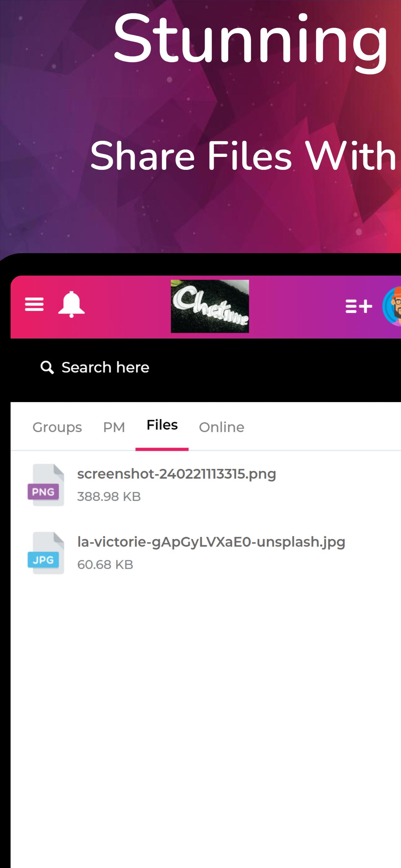Image resolution: width=401 pixels, height=868 pixels.
Task: Open notifications bell
Action: pyautogui.click(x=71, y=304)
